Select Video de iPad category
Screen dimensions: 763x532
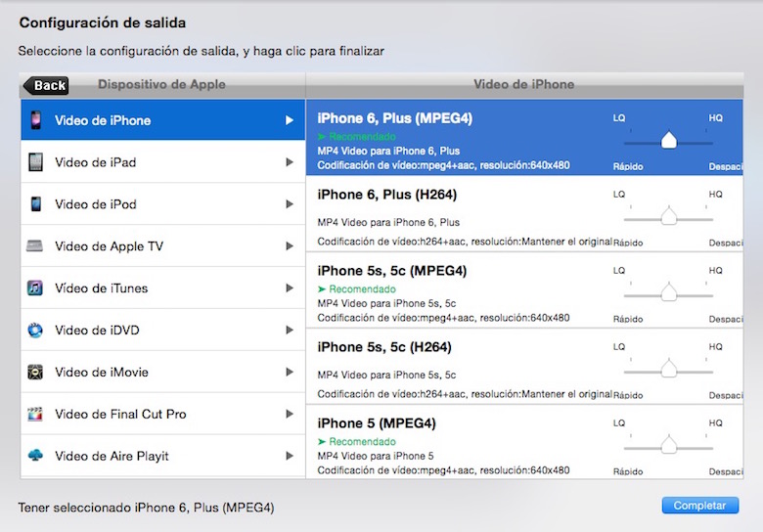click(163, 162)
